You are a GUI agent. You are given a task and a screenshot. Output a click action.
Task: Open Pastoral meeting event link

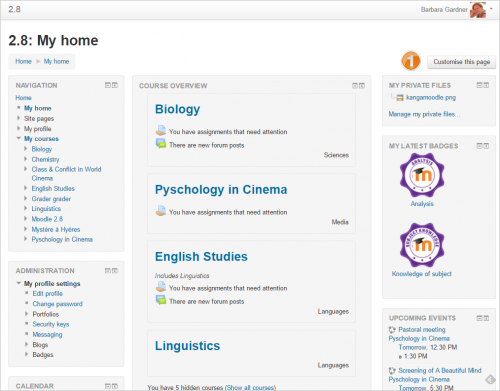[422, 330]
